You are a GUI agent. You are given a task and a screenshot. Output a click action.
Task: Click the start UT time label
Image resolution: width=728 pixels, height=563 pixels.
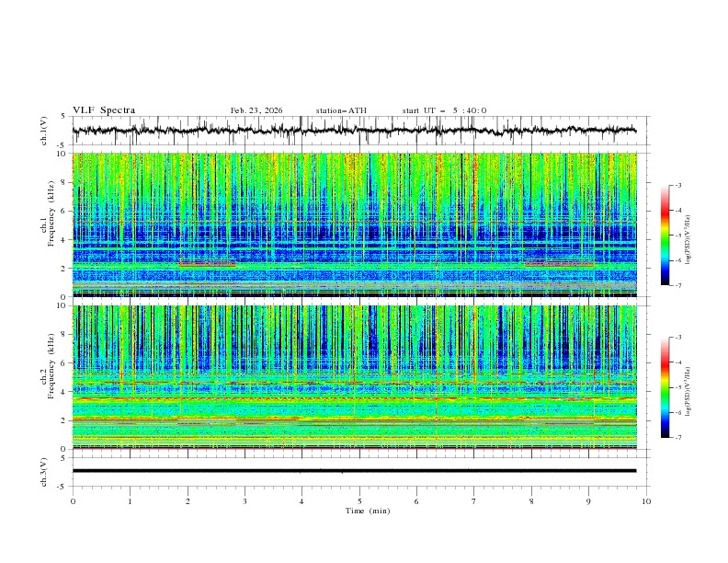[444, 110]
